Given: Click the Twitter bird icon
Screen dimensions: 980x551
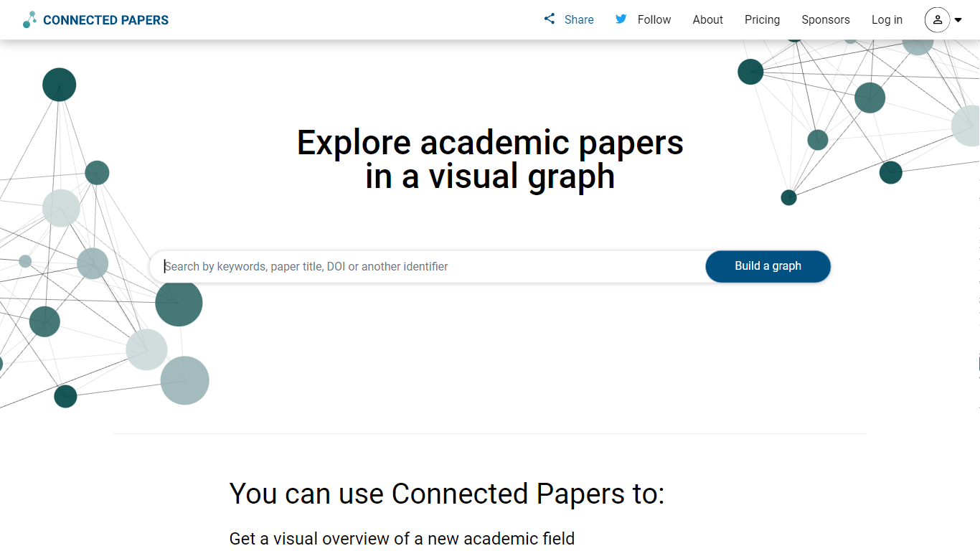Looking at the screenshot, I should (621, 19).
